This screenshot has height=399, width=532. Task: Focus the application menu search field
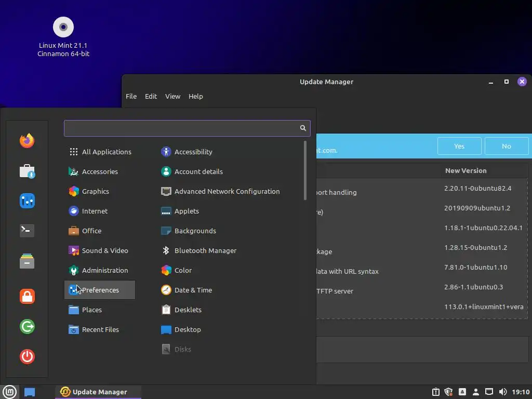[x=187, y=128]
